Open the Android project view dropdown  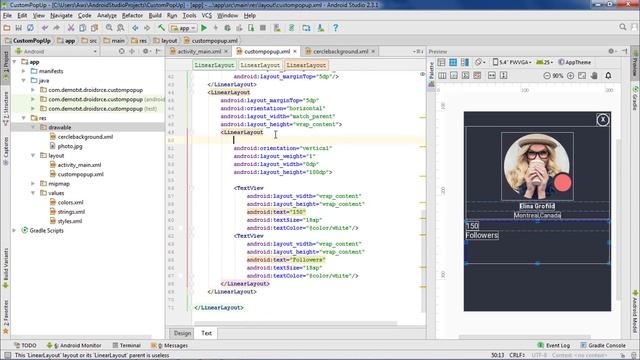pos(56,51)
